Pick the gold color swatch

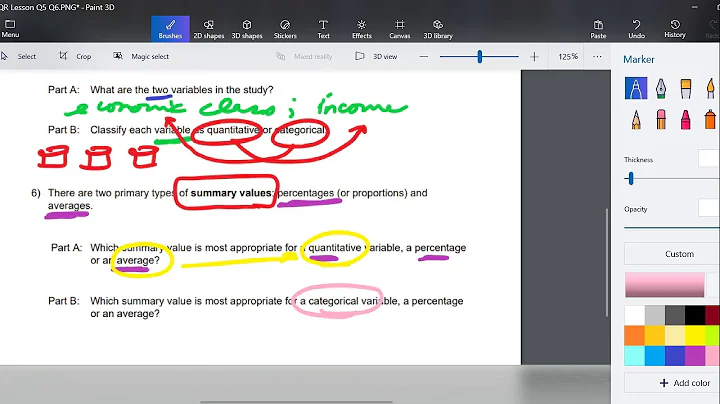655,336
